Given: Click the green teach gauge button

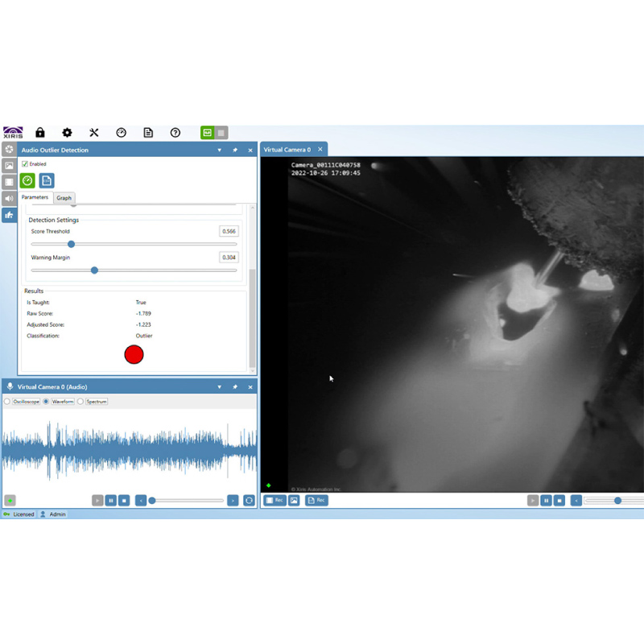Looking at the screenshot, I should [27, 180].
